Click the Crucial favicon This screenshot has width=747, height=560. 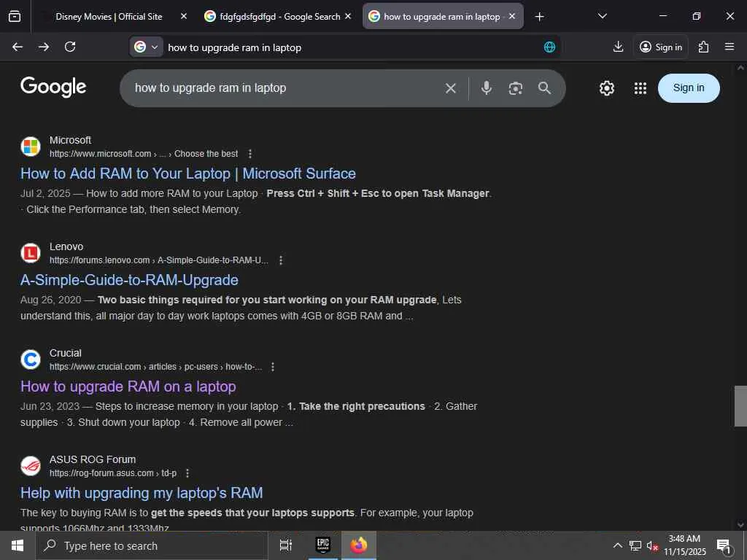pyautogui.click(x=31, y=359)
